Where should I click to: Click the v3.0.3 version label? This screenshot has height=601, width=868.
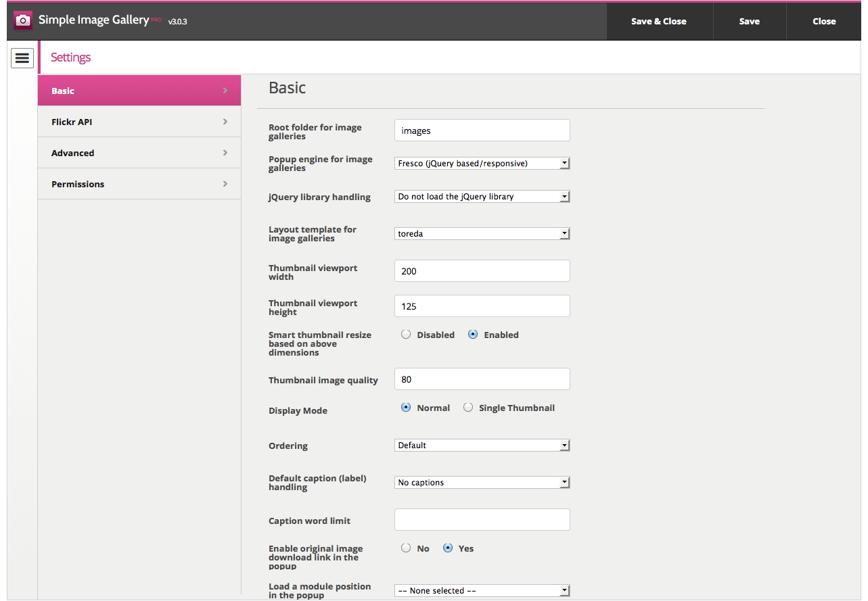(177, 22)
